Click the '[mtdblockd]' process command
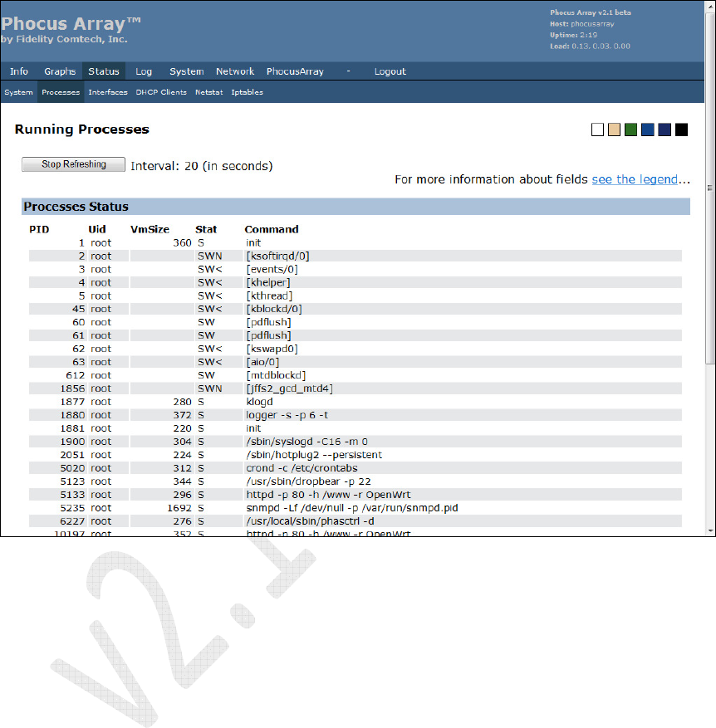 click(x=276, y=375)
